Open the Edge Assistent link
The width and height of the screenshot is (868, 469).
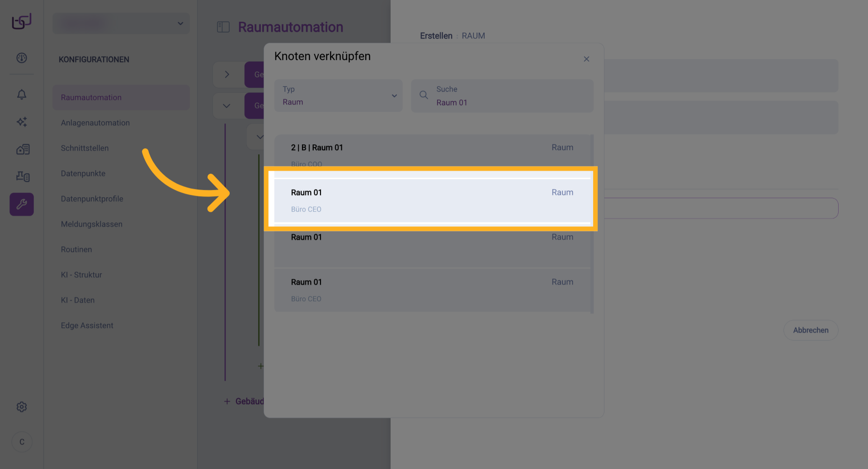point(87,325)
